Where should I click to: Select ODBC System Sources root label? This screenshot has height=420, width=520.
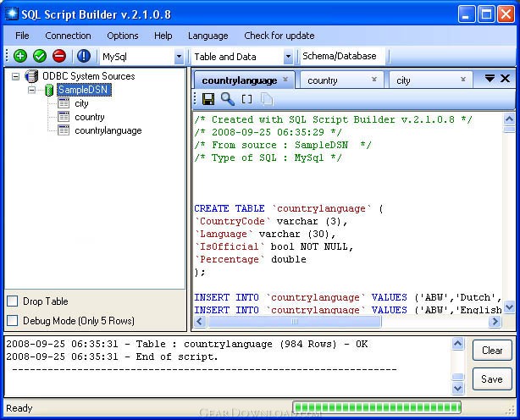coord(89,76)
